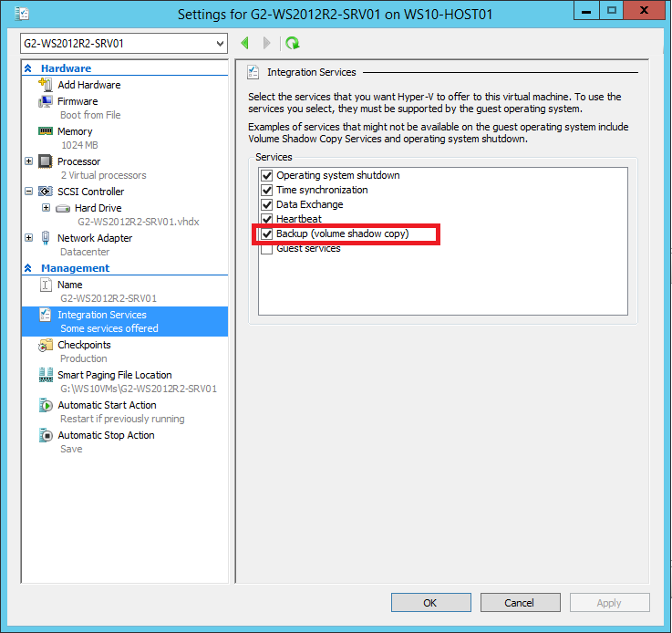
Task: Click '1024 MB' memory value
Action: tap(79, 145)
